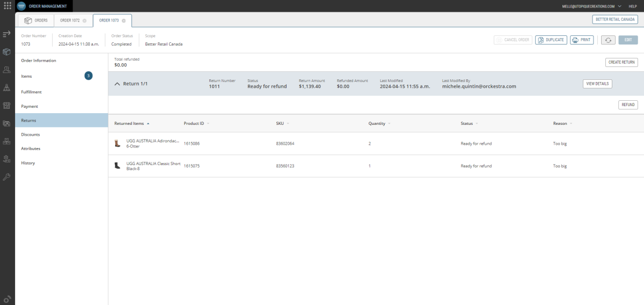Open the app launcher grid icon

(x=7, y=6)
